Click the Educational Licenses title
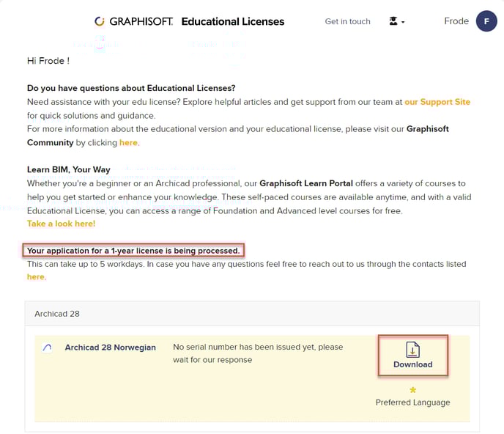This screenshot has width=504, height=434. pyautogui.click(x=233, y=21)
